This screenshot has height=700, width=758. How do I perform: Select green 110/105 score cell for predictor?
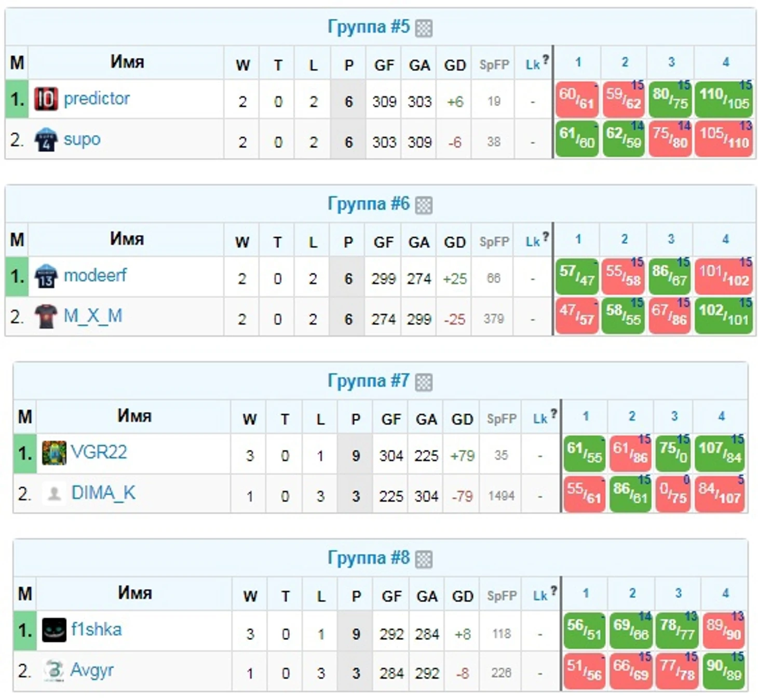point(724,99)
